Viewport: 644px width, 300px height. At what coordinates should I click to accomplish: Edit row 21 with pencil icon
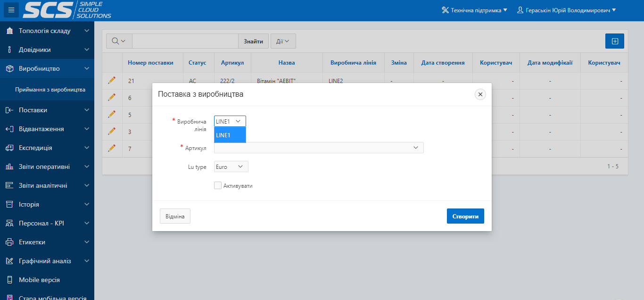click(x=112, y=80)
